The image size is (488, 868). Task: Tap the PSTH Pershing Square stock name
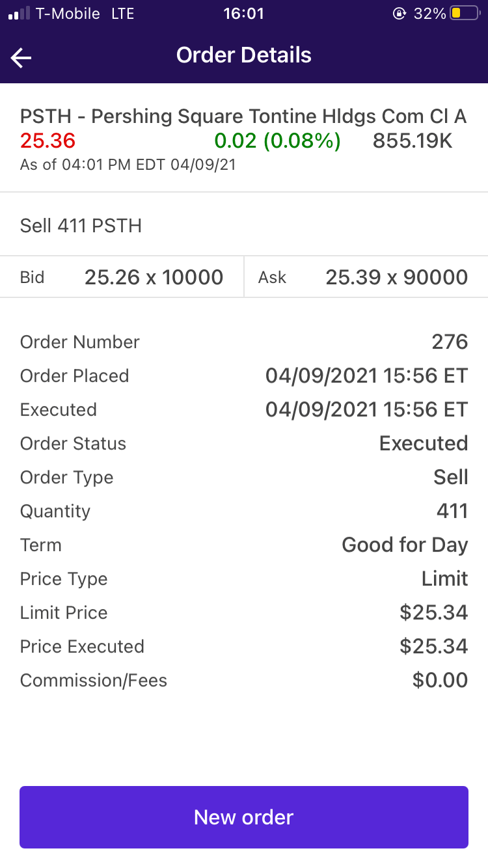click(243, 116)
